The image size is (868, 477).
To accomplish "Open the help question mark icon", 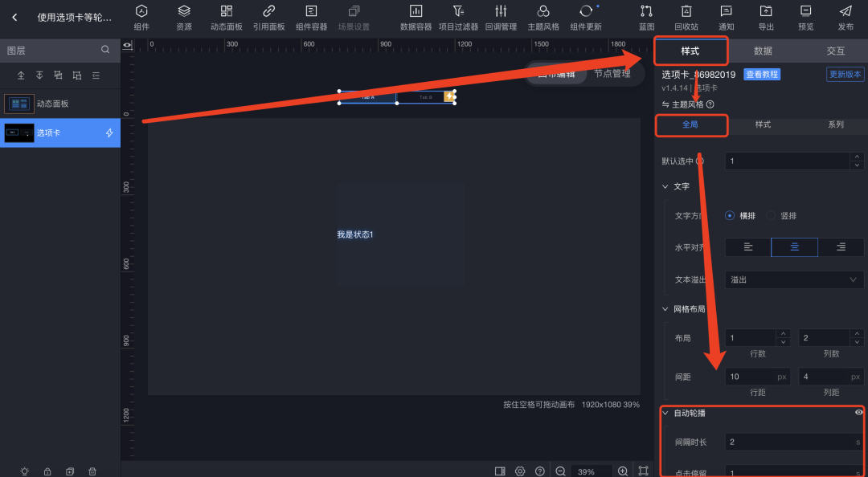I will pyautogui.click(x=540, y=471).
